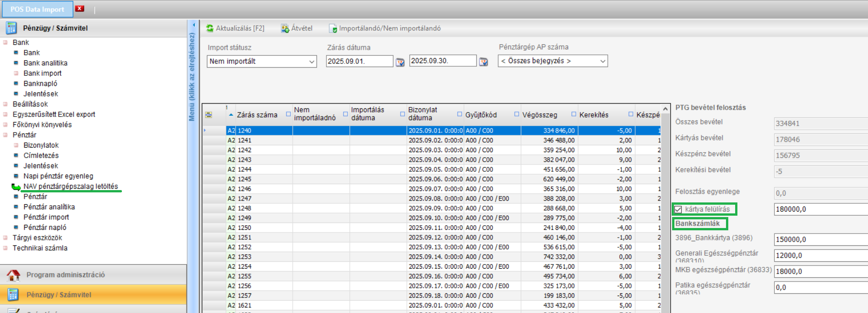The width and height of the screenshot is (868, 313).
Task: Switch to the POS Data Import tab
Action: click(37, 9)
